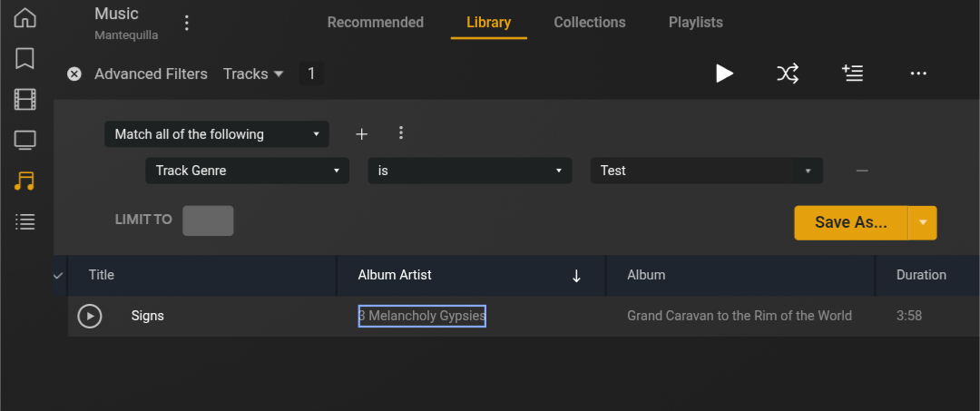Viewport: 980px width, 411px height.
Task: Toggle the select-all checkmark in header
Action: click(59, 275)
